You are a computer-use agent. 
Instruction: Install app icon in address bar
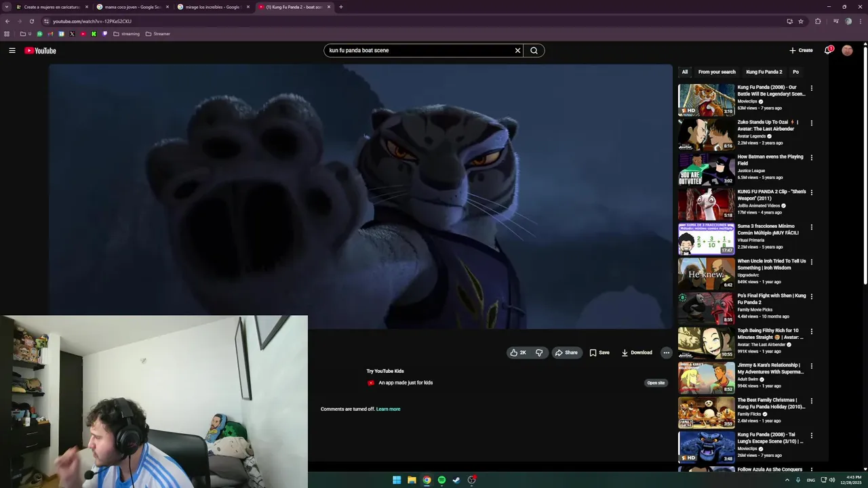789,21
